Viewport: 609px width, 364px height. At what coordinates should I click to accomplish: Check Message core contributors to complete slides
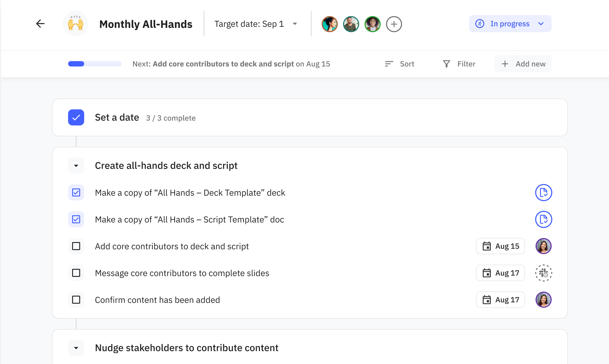point(76,273)
